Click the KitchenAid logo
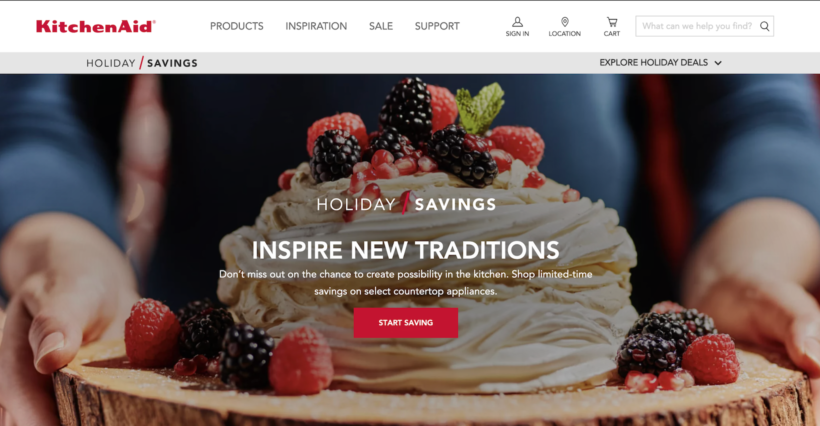The image size is (820, 426). point(96,26)
